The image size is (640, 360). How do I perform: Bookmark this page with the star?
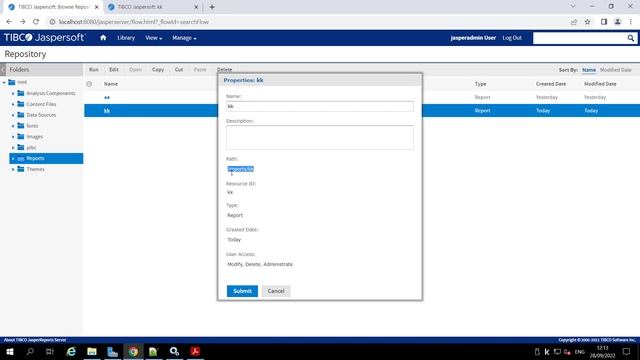click(x=587, y=22)
